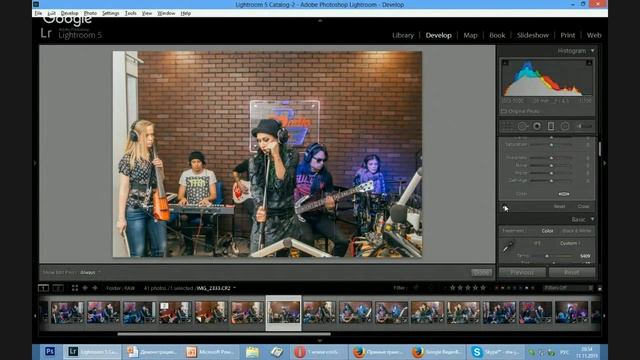Collapse the top module bar arrow
The image size is (640, 360).
320,20
